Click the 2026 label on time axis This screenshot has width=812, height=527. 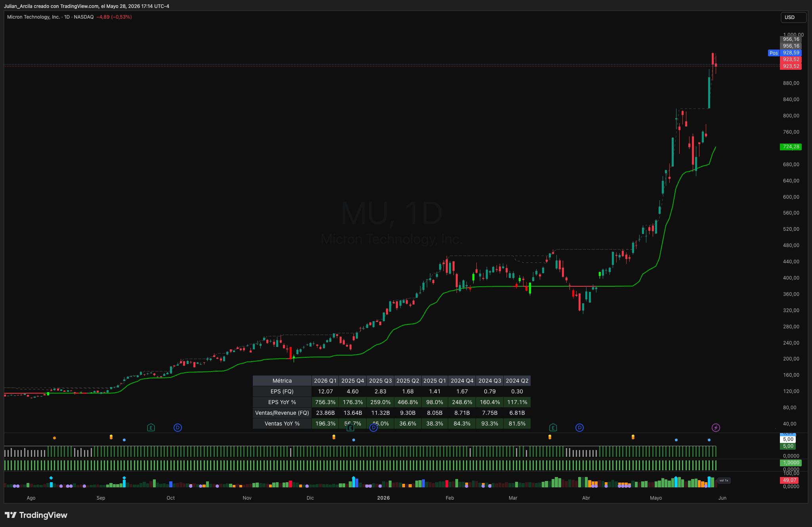point(383,498)
